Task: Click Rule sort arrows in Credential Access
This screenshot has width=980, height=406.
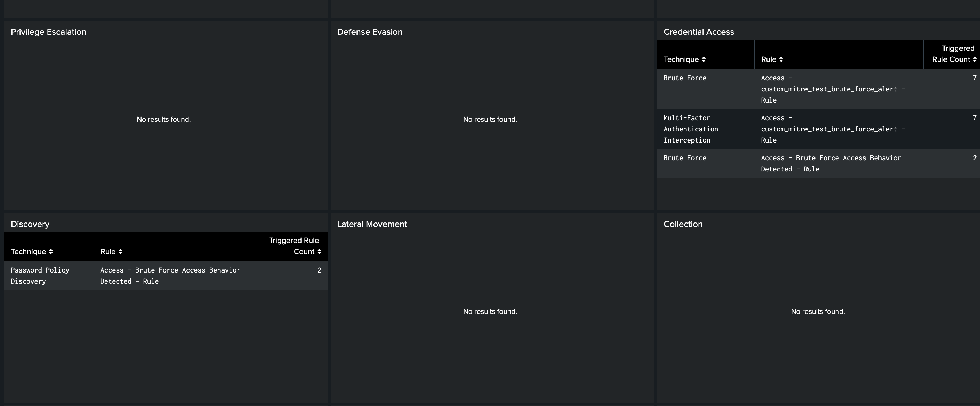Action: [781, 59]
